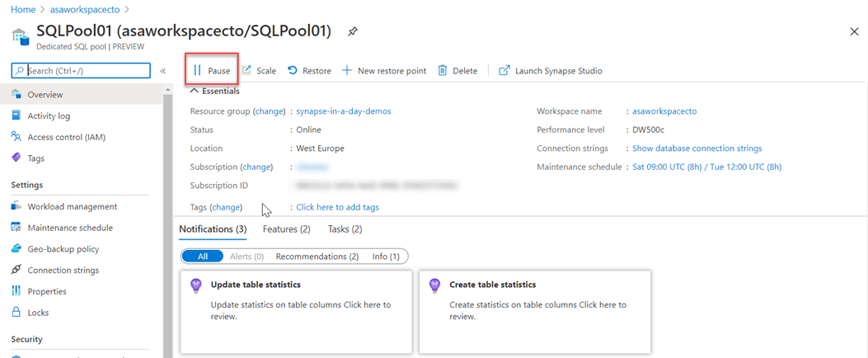
Task: Select the All notifications filter
Action: [x=202, y=257]
